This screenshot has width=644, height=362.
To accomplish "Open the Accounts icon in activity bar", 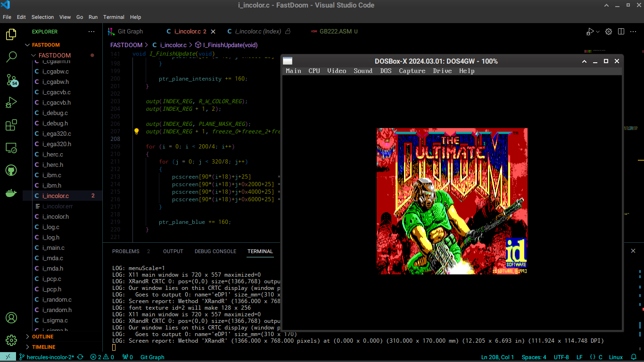I will pos(11,318).
